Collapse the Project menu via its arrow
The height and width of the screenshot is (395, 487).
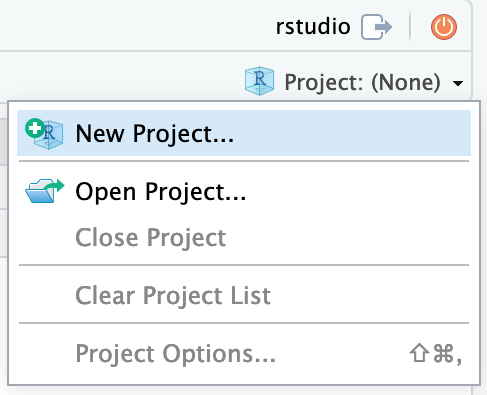pos(458,83)
